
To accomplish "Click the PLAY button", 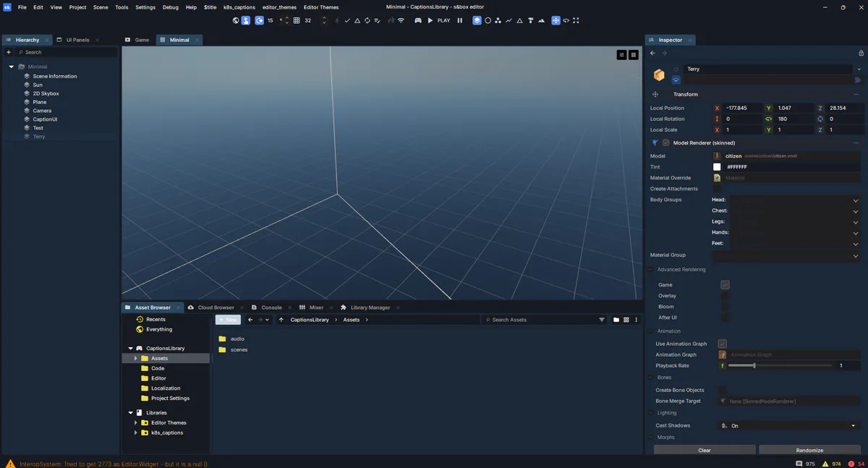I will pos(438,20).
